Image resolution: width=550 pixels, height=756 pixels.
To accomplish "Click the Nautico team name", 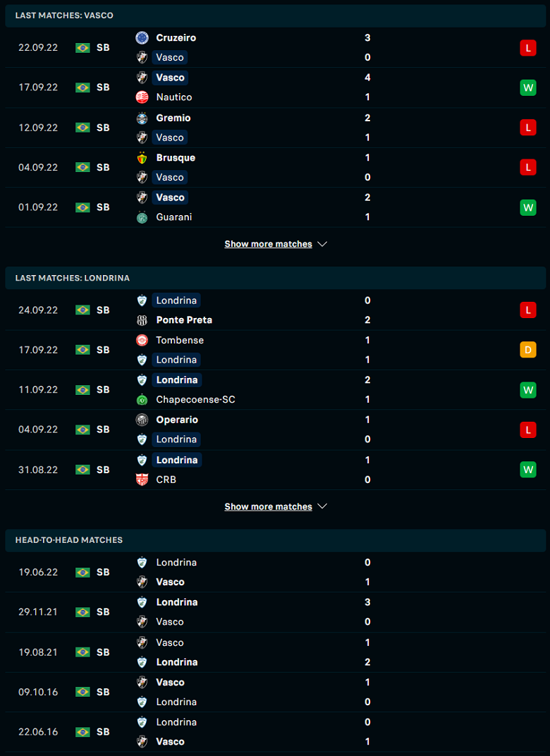I will [174, 97].
